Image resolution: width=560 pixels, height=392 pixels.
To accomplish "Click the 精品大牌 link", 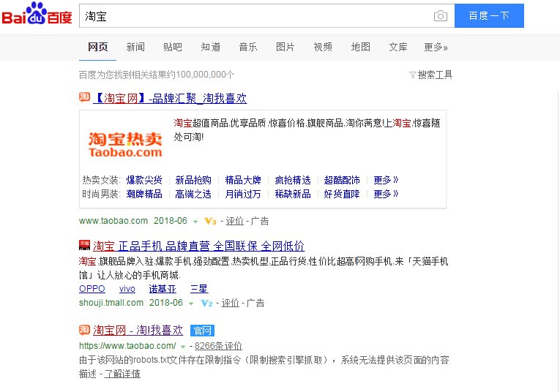I will coord(243,180).
